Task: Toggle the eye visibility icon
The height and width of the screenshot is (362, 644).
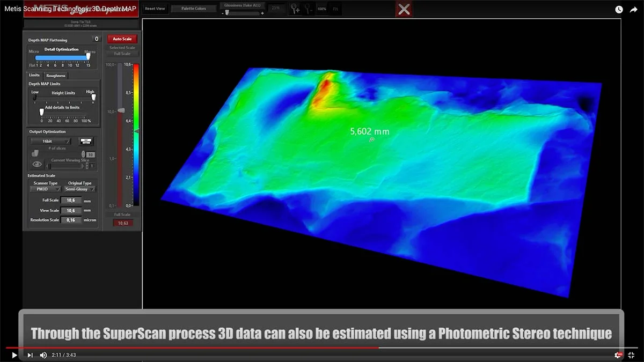Action: click(37, 165)
